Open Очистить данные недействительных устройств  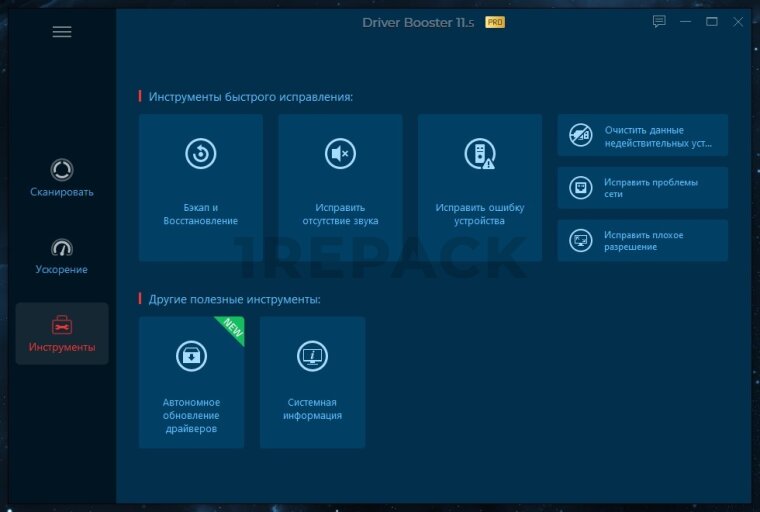click(658, 136)
